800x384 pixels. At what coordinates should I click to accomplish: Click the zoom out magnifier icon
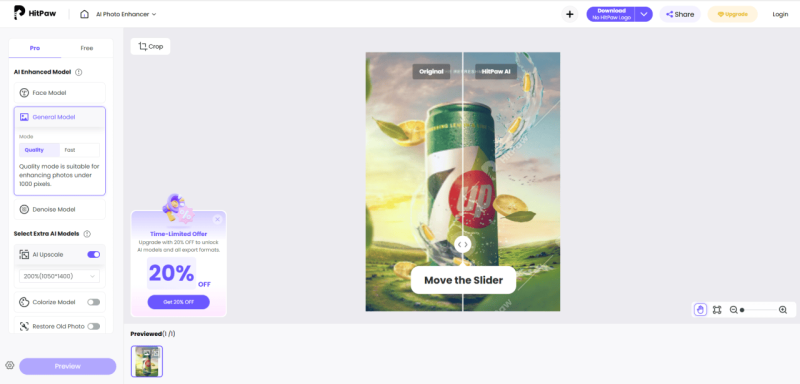click(x=733, y=310)
